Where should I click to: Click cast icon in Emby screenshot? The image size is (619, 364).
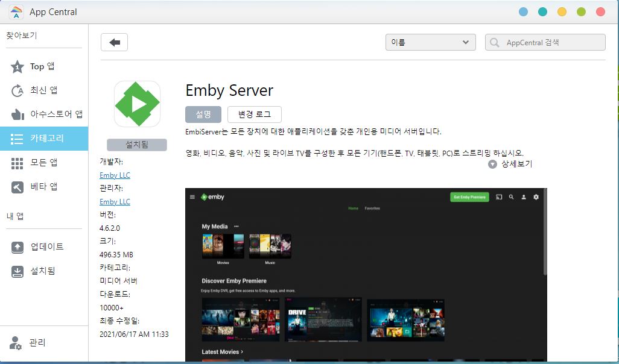coord(499,197)
